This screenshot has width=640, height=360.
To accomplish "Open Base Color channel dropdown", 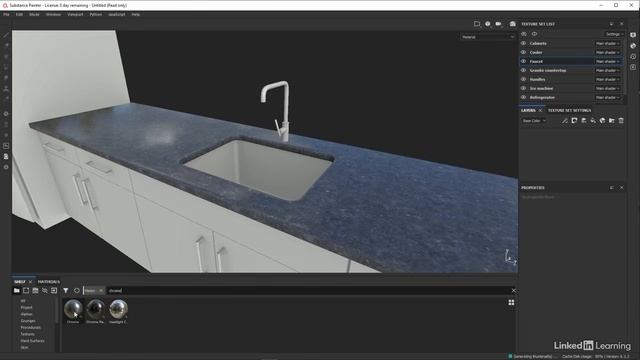I will (x=534, y=120).
